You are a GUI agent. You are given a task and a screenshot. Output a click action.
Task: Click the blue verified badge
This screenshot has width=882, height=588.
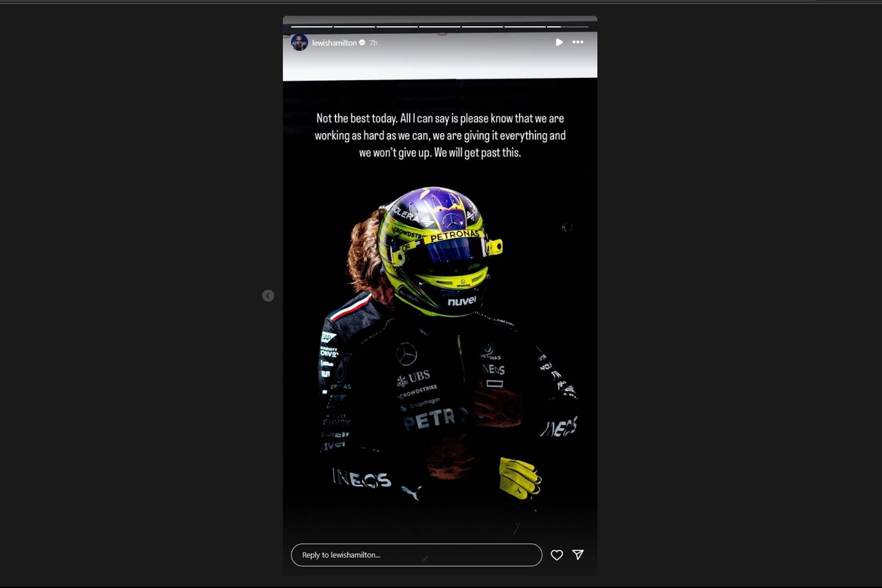coord(362,43)
